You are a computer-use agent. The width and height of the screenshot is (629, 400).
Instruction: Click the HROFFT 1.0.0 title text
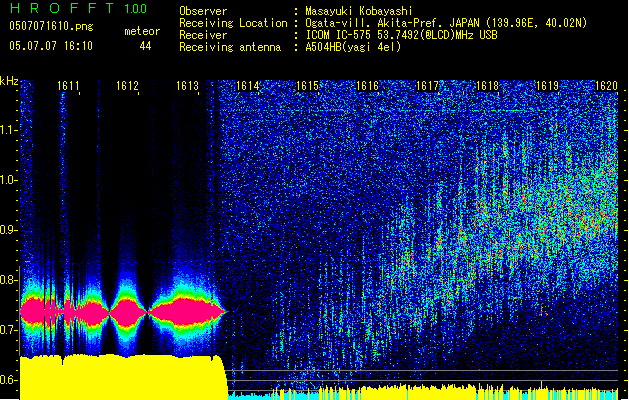pos(79,8)
